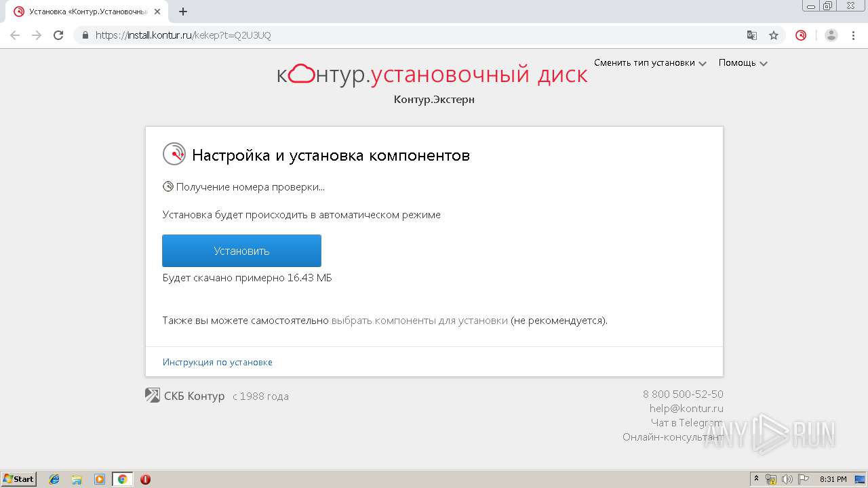
Task: Open the help@kontur.ru email link
Action: 686,408
